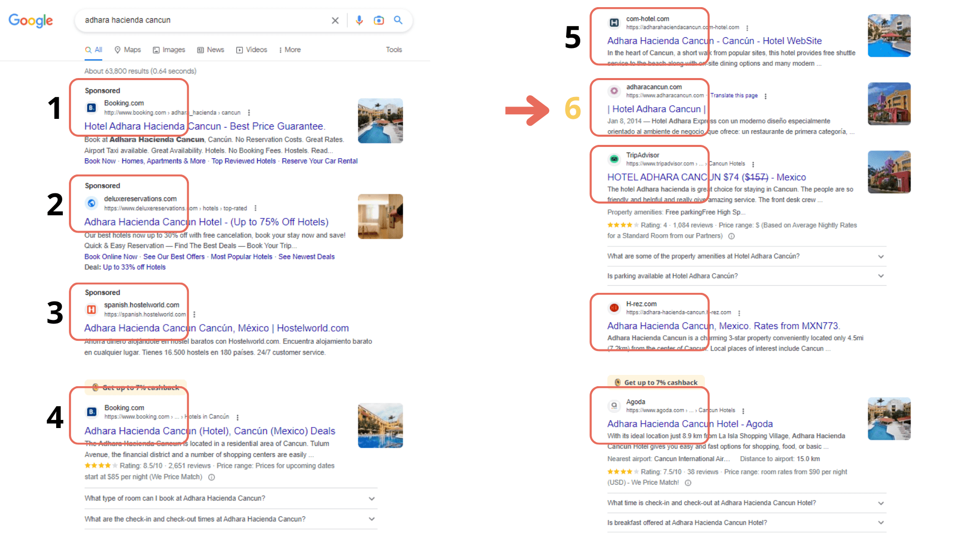Viewport: 980px width, 551px height.
Task: Open Agoda result pool thumbnail
Action: tap(889, 419)
